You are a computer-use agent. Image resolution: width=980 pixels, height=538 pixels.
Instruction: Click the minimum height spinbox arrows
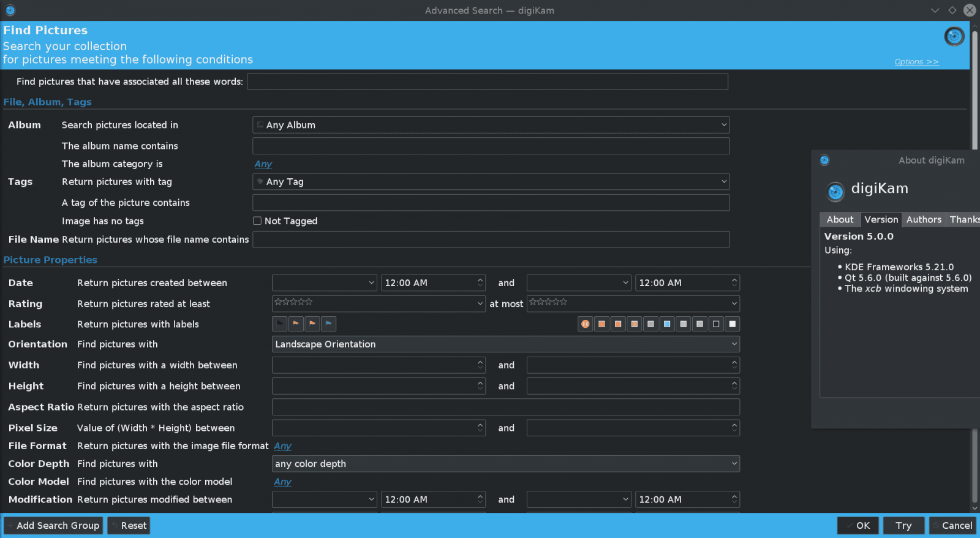point(480,386)
